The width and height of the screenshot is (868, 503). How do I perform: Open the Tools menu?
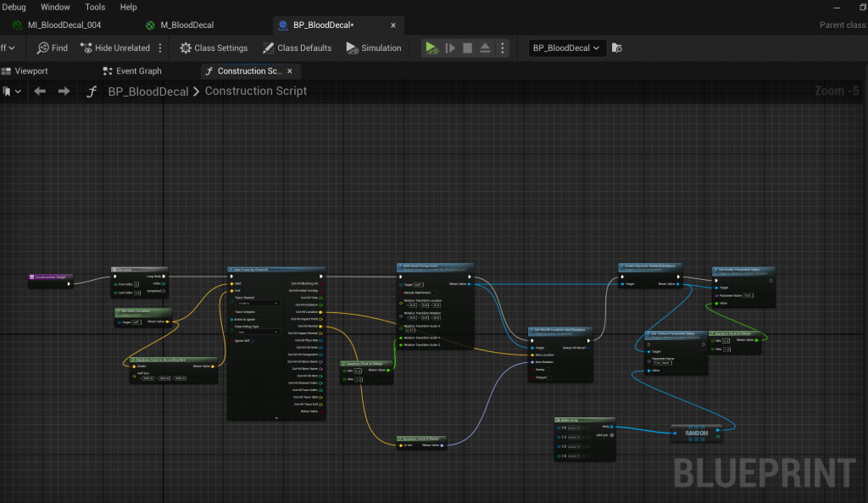pyautogui.click(x=95, y=7)
